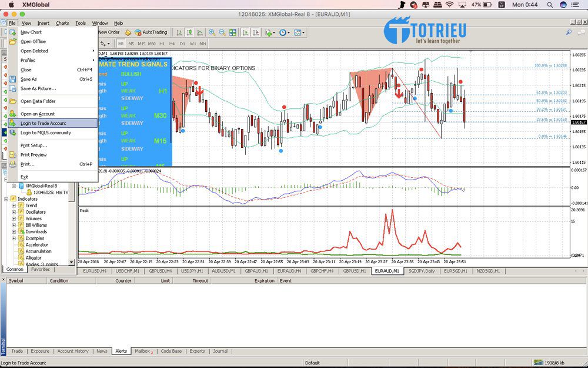Switch chart to bar chart mode

(x=179, y=32)
